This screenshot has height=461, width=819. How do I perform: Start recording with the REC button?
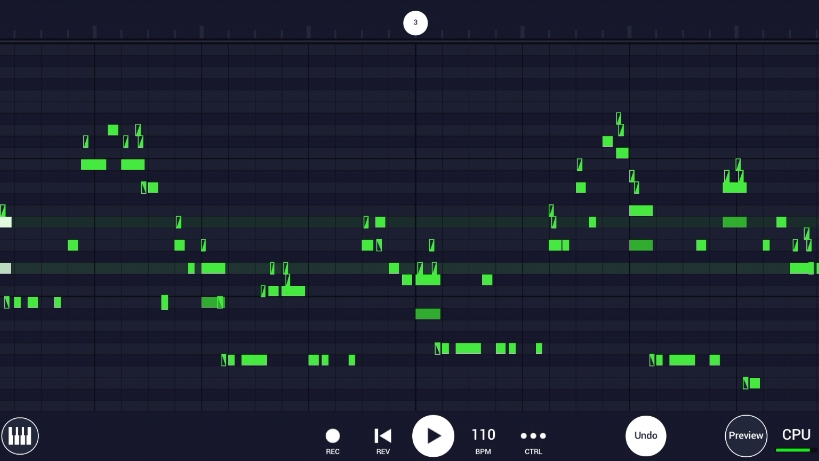(333, 441)
